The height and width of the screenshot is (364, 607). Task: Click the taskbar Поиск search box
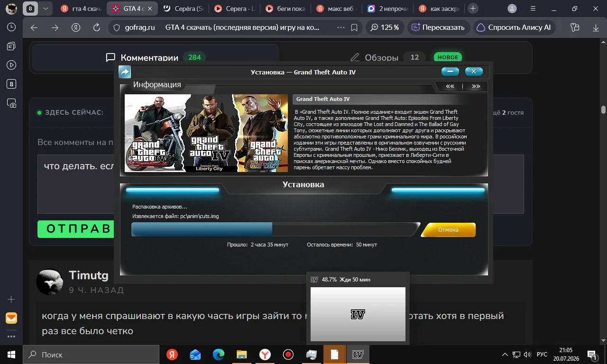pos(91,355)
